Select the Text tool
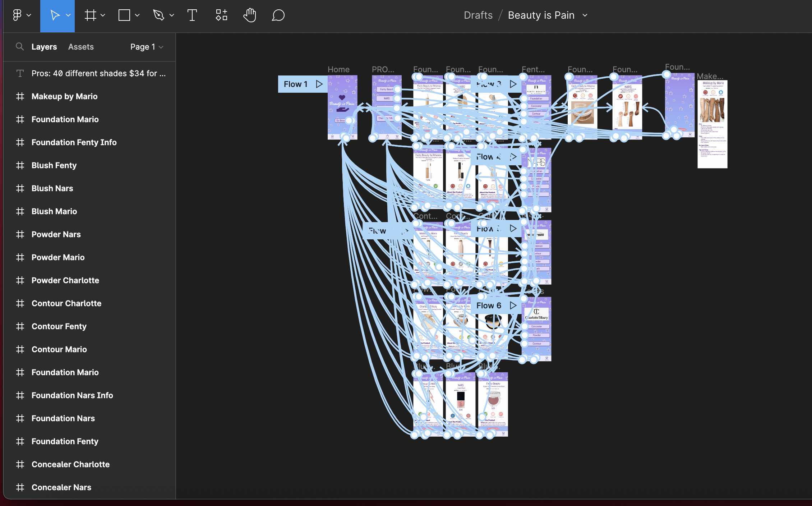The width and height of the screenshot is (812, 506). tap(192, 15)
